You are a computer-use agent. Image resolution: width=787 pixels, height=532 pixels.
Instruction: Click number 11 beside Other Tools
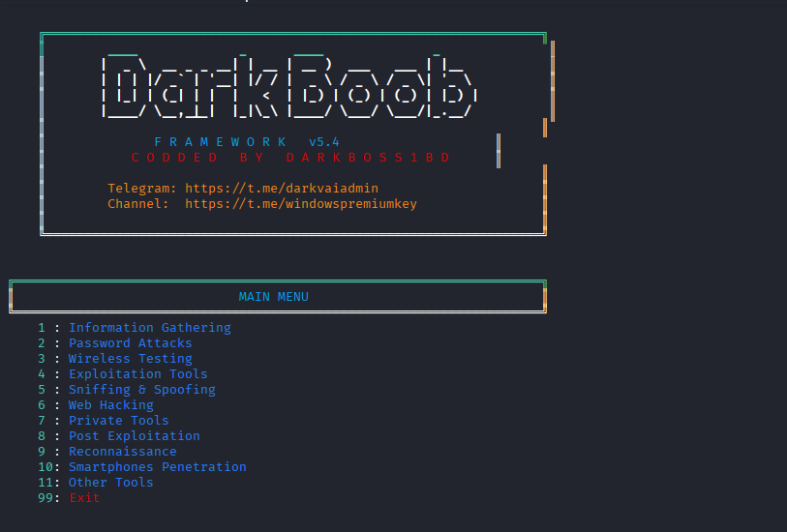[45, 483]
